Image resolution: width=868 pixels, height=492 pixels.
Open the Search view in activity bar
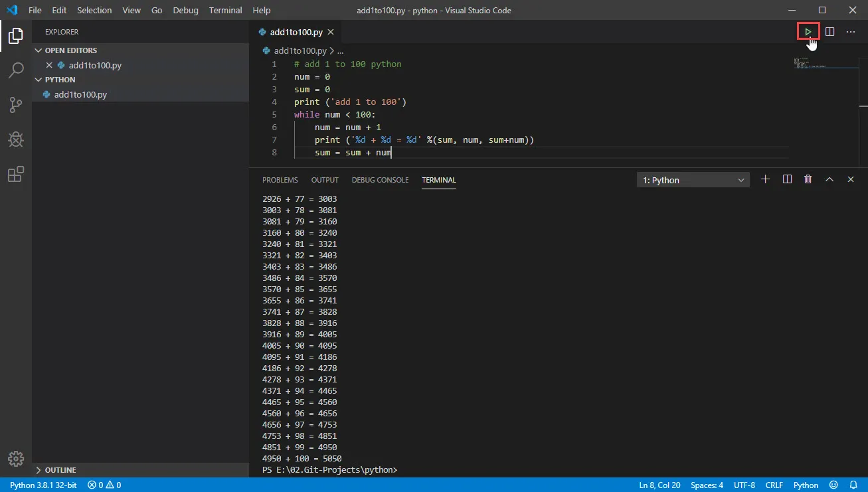(16, 70)
